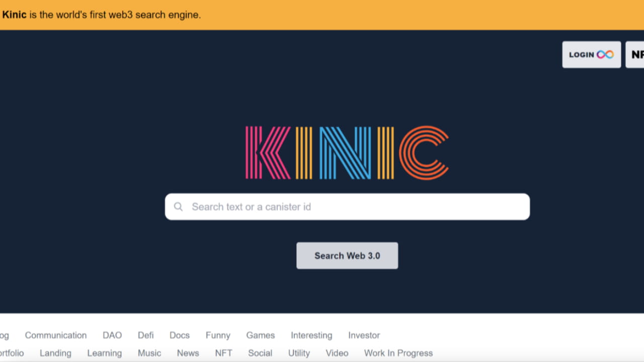The image size is (644, 362).
Task: Select the Communication category
Action: coord(56,335)
